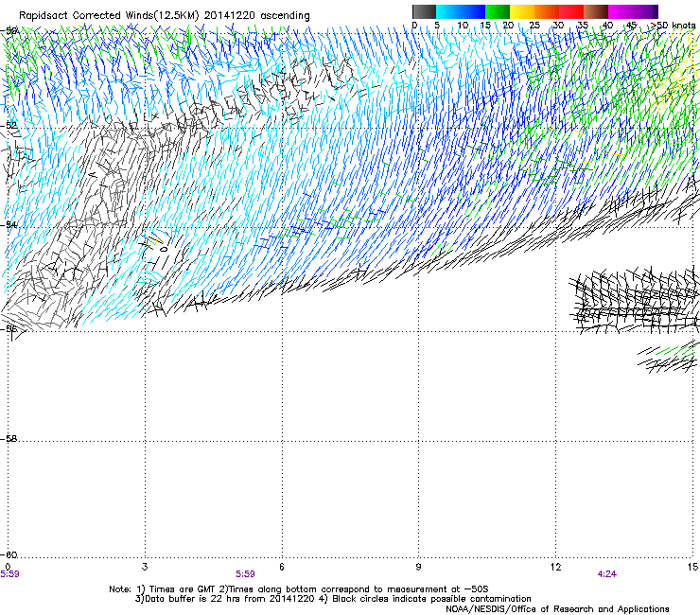
Task: Click the yellow 20-25 knots legend swatch
Action: [522, 11]
